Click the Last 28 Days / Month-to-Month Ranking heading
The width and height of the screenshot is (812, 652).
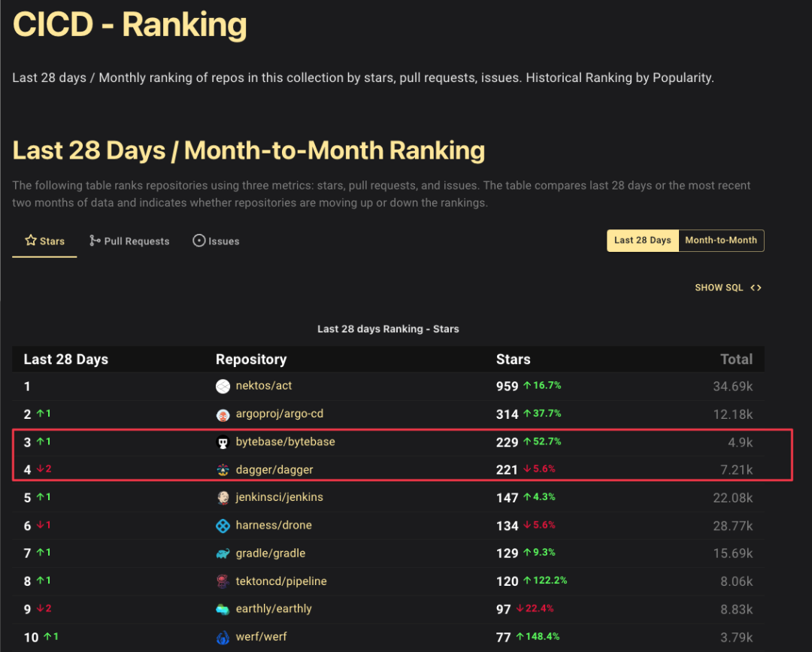point(249,150)
